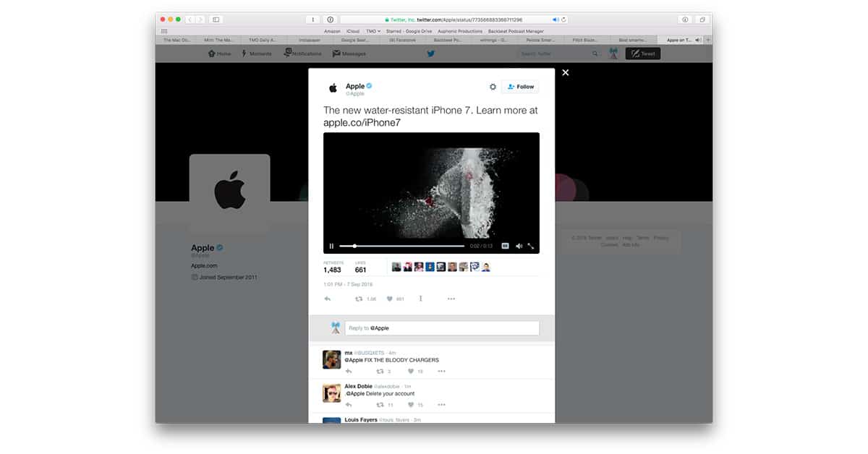The height and width of the screenshot is (454, 868).
Task: Toggle closed captions on the video
Action: 506,247
